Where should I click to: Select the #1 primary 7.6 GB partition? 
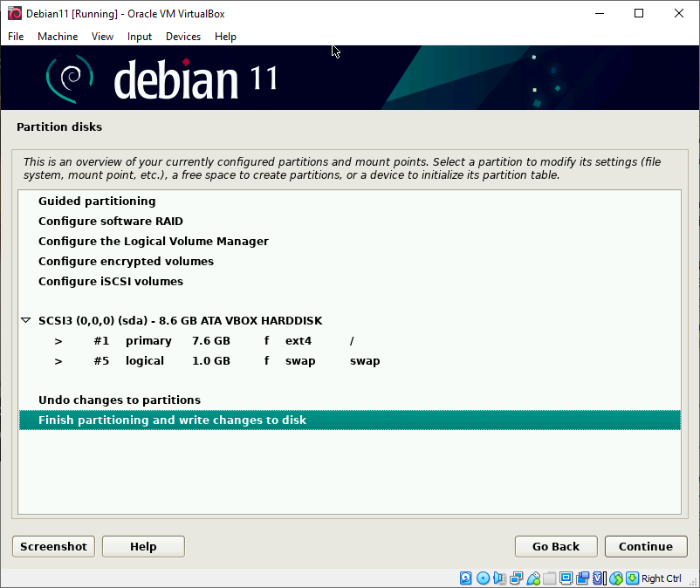pos(350,341)
